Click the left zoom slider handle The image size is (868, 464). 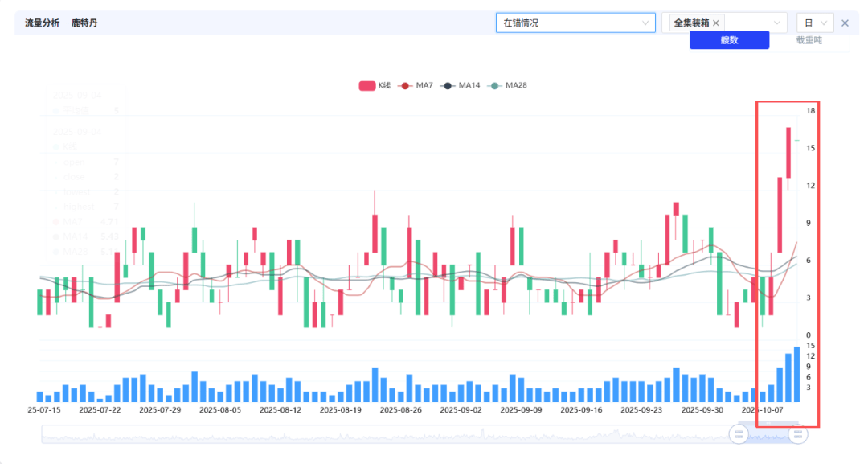pyautogui.click(x=739, y=434)
